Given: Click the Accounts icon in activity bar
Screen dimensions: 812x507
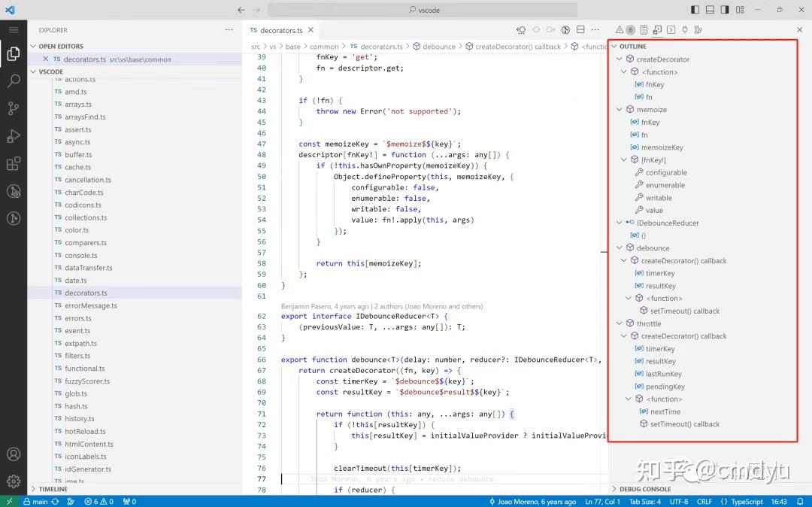Looking at the screenshot, I should click(x=12, y=453).
